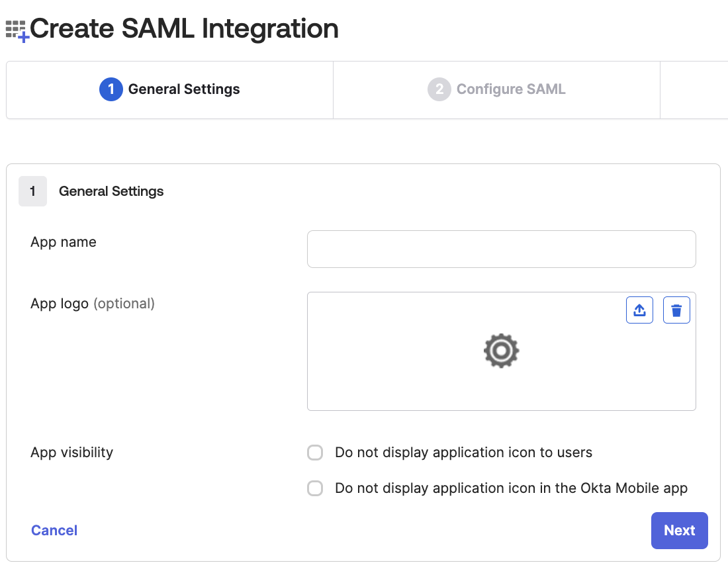Click the trash icon to delete app logo
728x569 pixels.
point(676,310)
